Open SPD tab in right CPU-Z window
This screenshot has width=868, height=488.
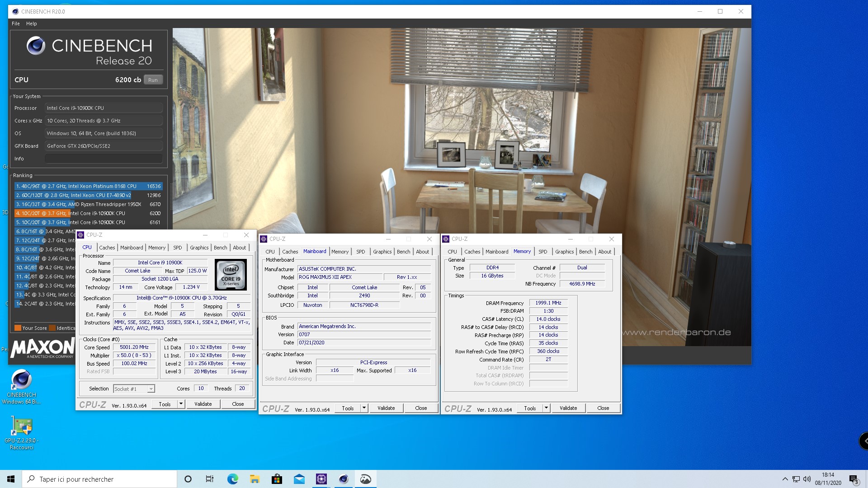(543, 252)
